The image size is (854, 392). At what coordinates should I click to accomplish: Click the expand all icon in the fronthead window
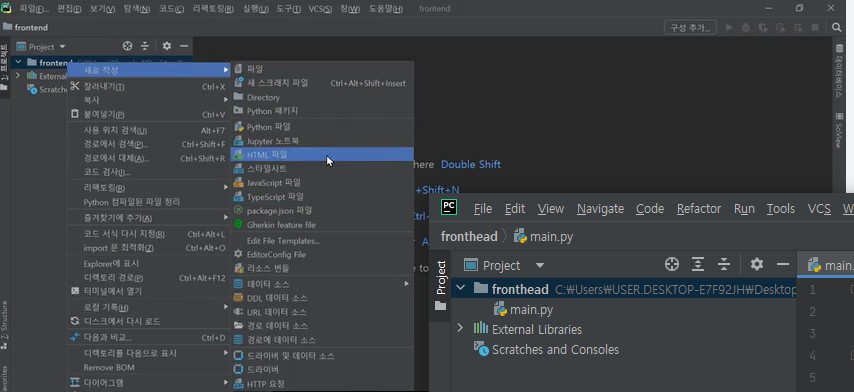pyautogui.click(x=698, y=265)
